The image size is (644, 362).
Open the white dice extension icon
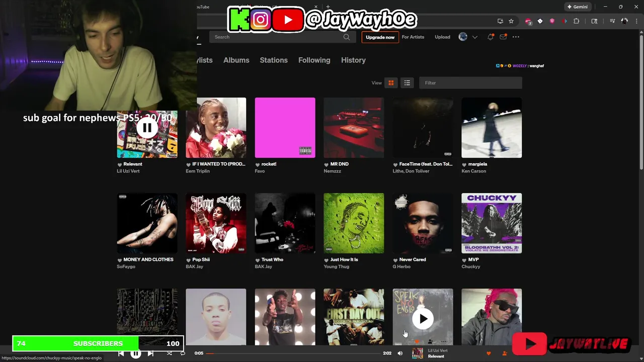pos(540,21)
